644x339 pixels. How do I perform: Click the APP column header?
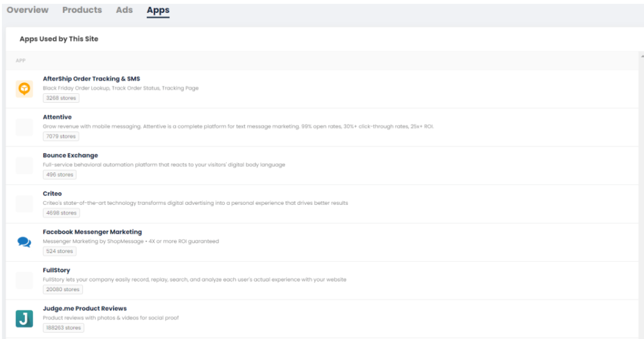tap(20, 60)
